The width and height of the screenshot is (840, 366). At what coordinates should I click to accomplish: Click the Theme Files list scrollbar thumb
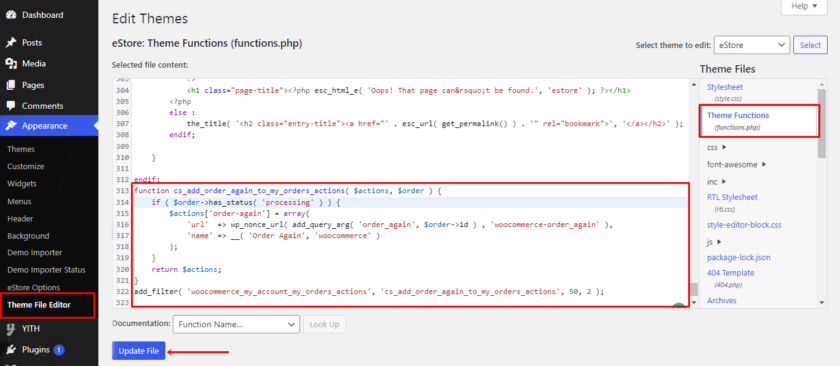coord(822,122)
